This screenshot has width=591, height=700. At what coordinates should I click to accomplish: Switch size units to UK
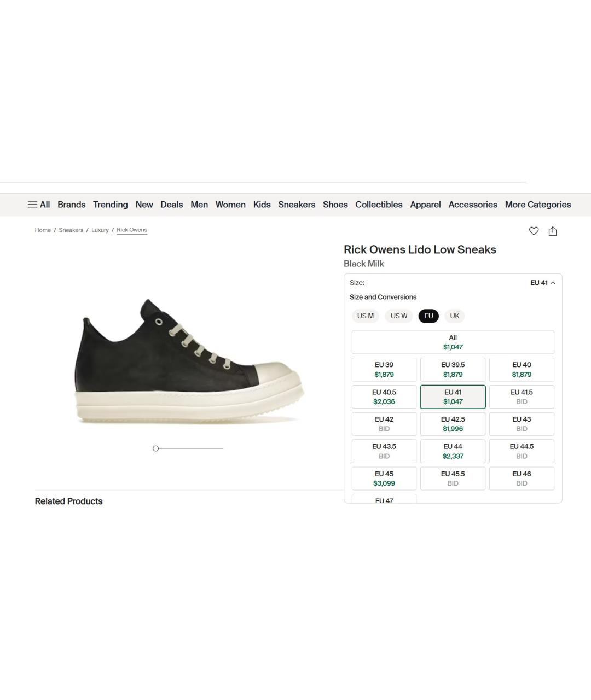[x=455, y=316]
